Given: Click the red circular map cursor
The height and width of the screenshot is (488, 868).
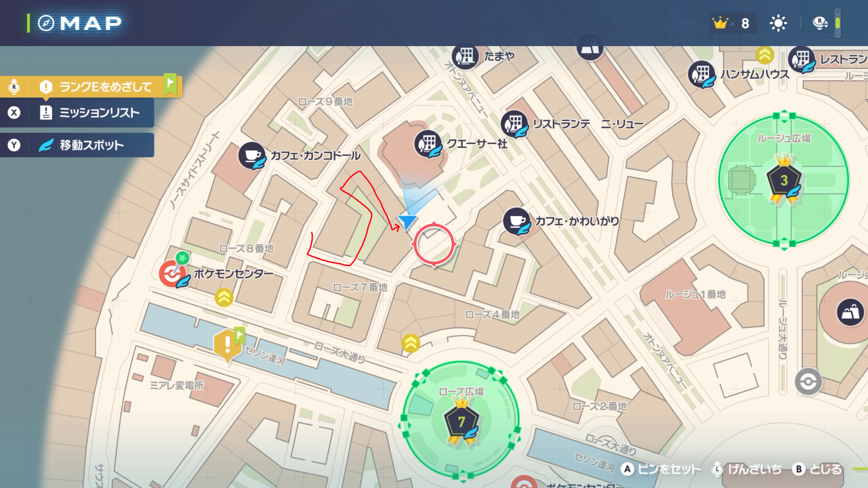Looking at the screenshot, I should [434, 244].
